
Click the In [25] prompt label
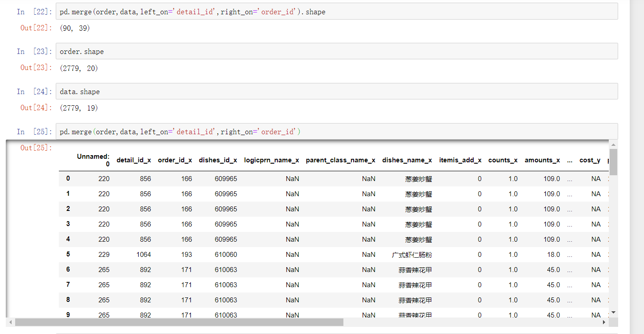[x=34, y=132]
